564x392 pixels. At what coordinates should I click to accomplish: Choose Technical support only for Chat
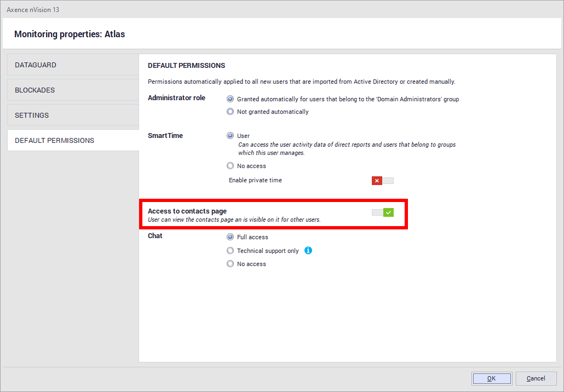231,251
